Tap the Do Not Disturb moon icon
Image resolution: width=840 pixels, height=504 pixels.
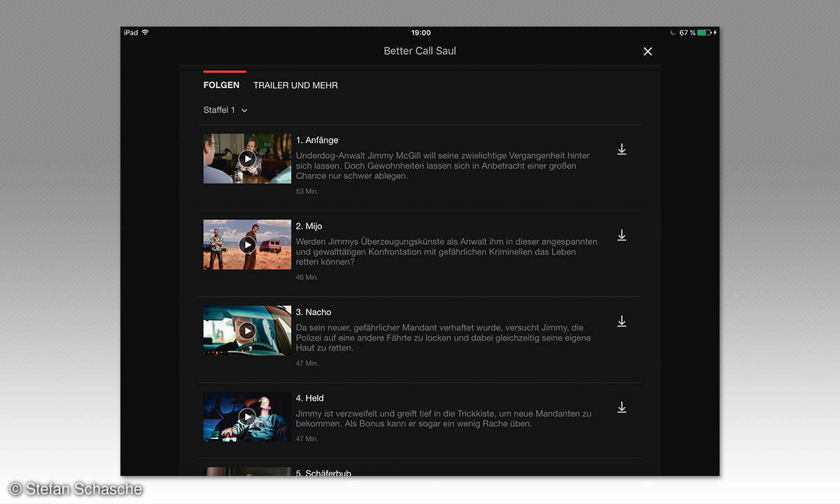click(x=673, y=33)
